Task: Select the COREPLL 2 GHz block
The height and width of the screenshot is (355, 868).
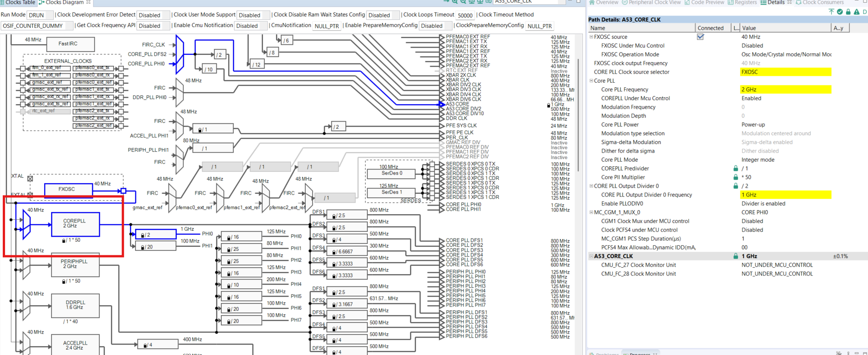Action: 75,224
